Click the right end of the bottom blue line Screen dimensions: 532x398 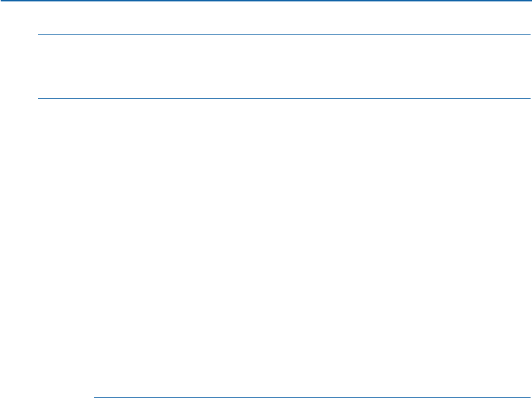pos(528,397)
